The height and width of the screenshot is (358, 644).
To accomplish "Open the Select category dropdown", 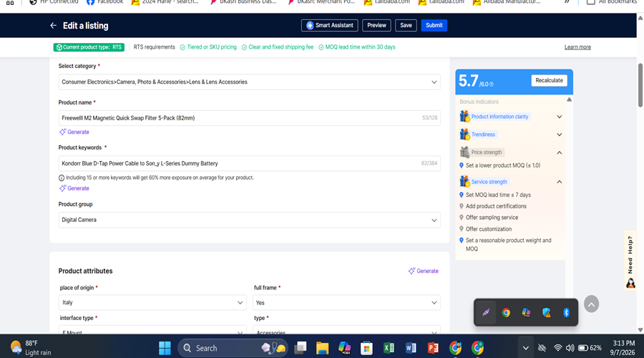I will (249, 82).
